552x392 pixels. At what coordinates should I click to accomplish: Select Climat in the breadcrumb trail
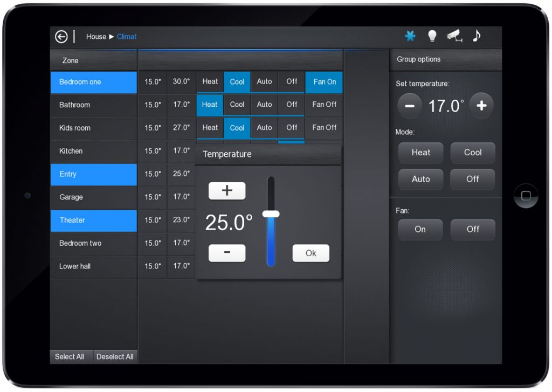coord(127,37)
